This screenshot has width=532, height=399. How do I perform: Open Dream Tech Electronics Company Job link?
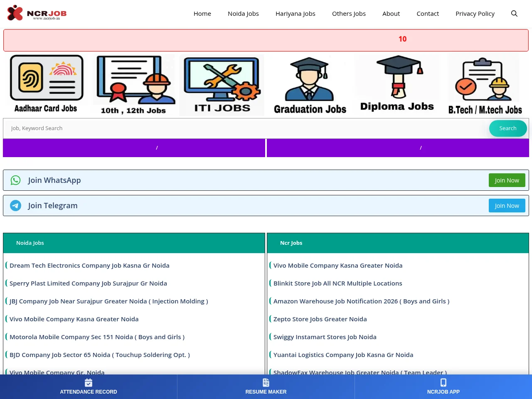pos(89,265)
